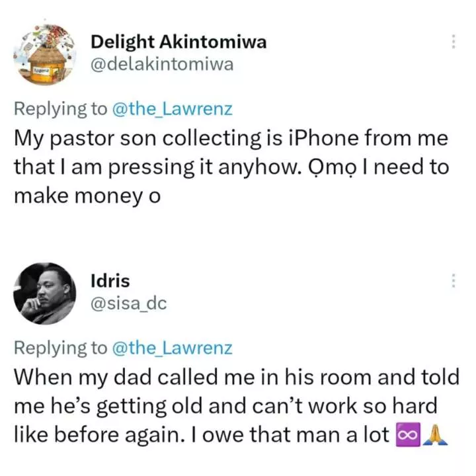Click "Replying to" label on Idris's tweet
The height and width of the screenshot is (476, 476).
[x=60, y=348]
